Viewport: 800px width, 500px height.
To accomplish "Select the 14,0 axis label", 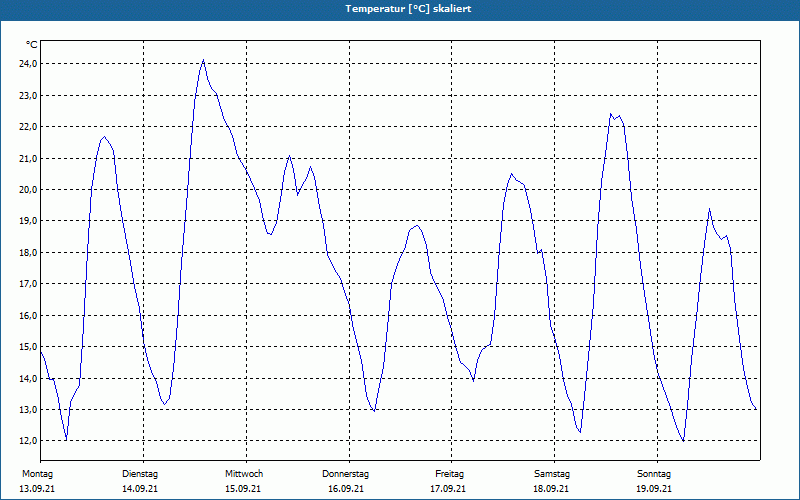I will tap(28, 379).
